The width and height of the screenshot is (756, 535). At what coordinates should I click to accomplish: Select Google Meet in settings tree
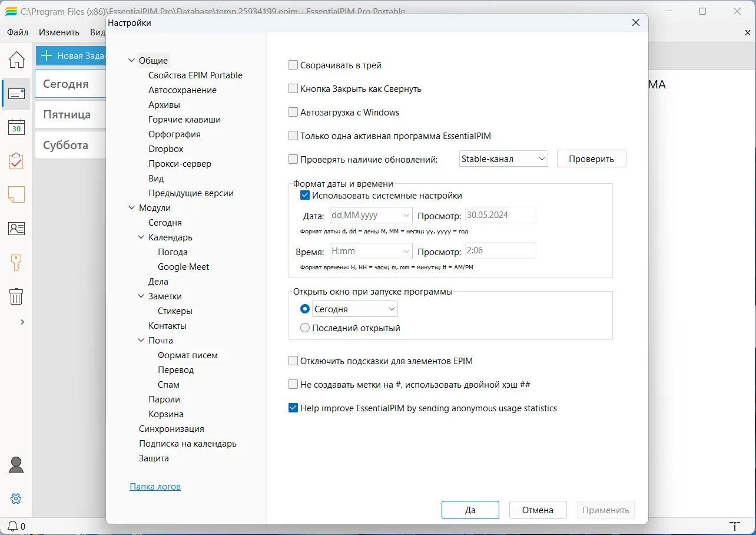(184, 266)
